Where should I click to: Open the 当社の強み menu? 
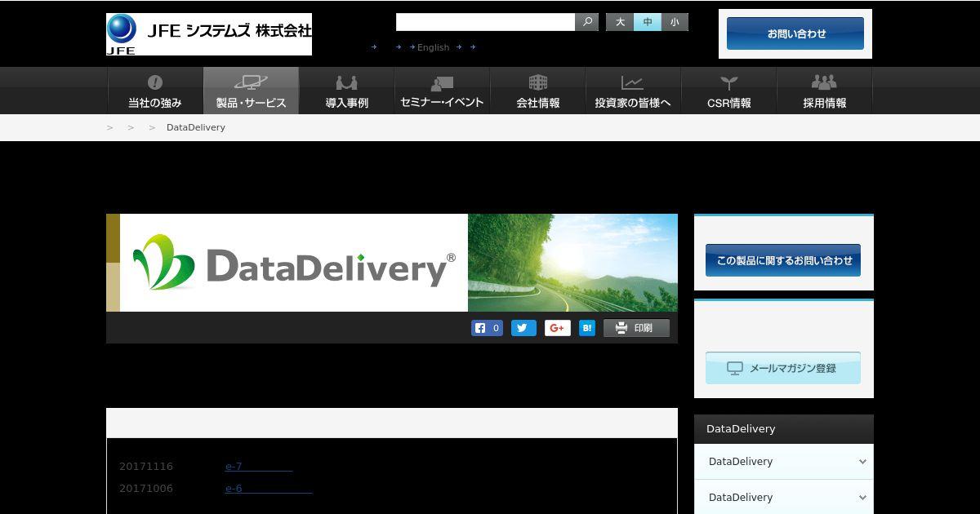pos(155,91)
